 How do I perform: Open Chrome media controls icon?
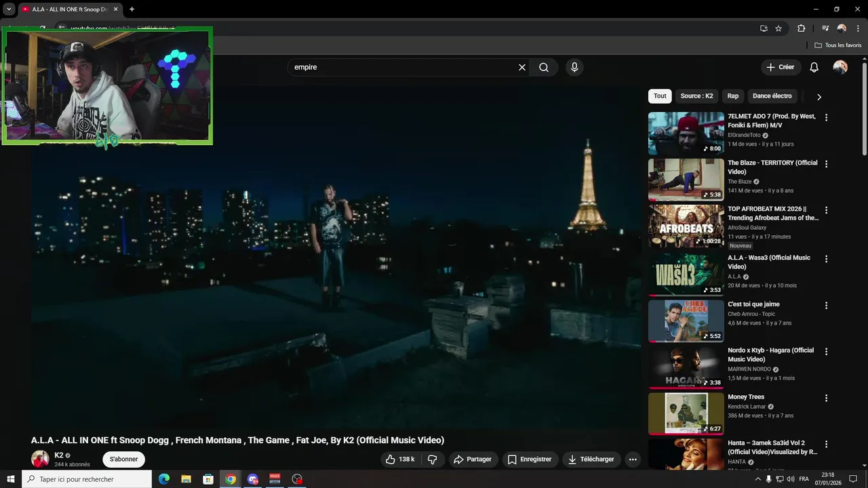pos(825,28)
